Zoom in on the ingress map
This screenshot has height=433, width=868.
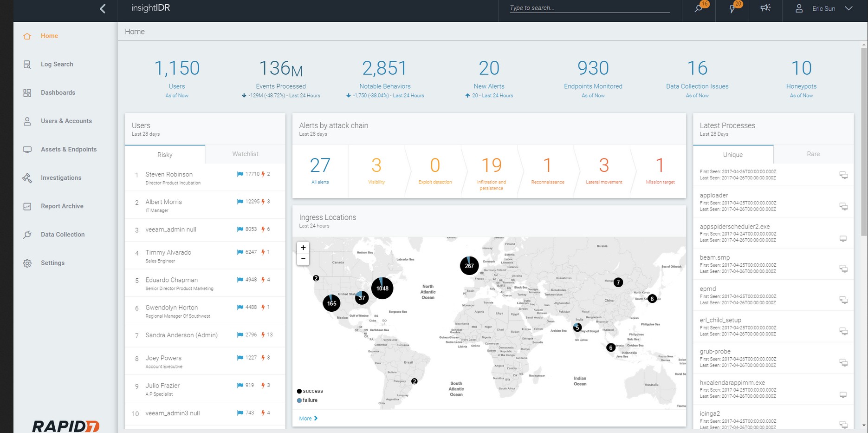tap(303, 248)
